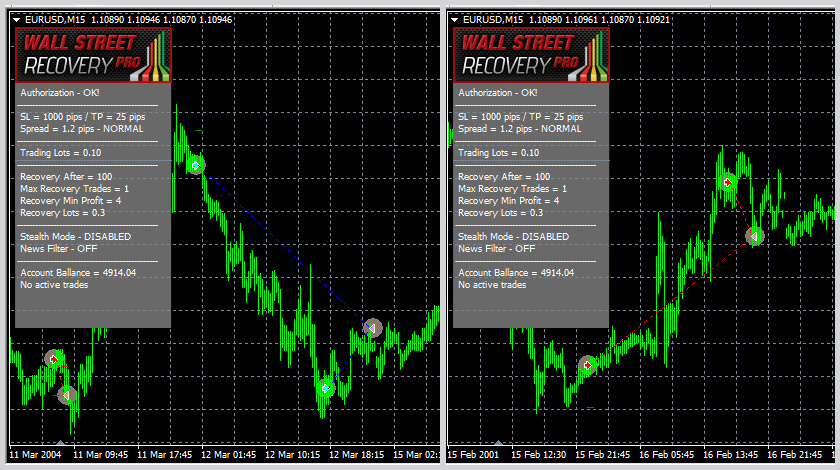Screen dimensions: 840x470
Task: Click the '15 Feb 21:45' time axis label
Action: [x=603, y=455]
